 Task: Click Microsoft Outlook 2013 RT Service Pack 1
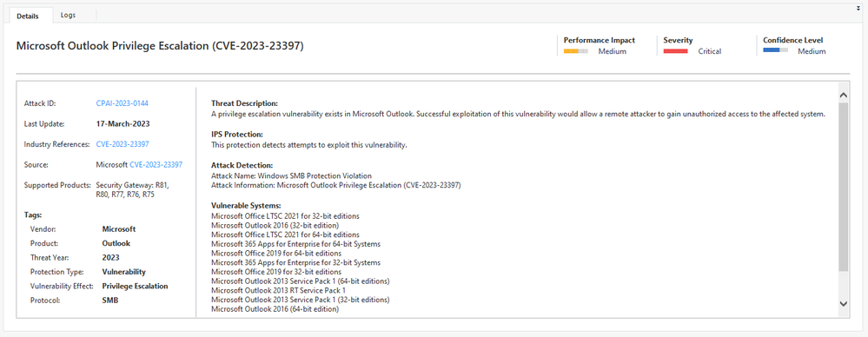[278, 290]
